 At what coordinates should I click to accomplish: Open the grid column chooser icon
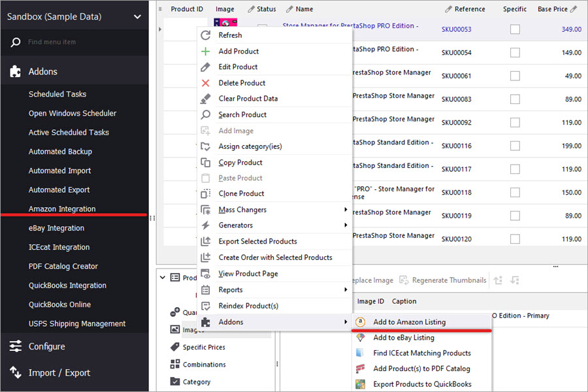[160, 9]
